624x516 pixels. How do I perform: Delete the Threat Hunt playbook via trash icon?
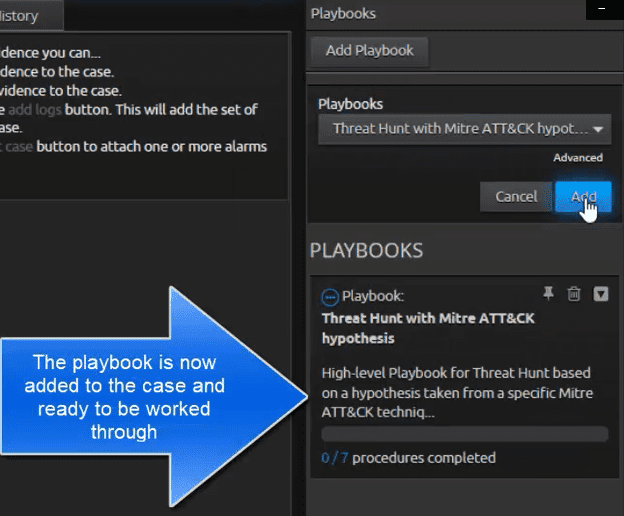(x=573, y=294)
